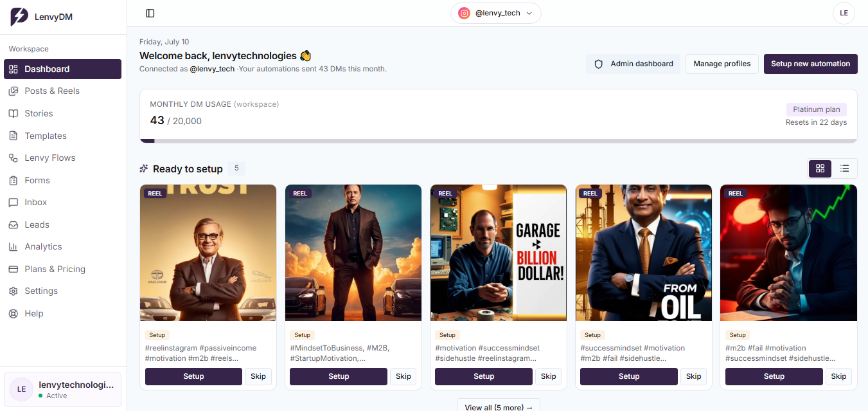The width and height of the screenshot is (868, 411).
Task: Click the shield icon on Admin dashboard
Action: tap(599, 64)
